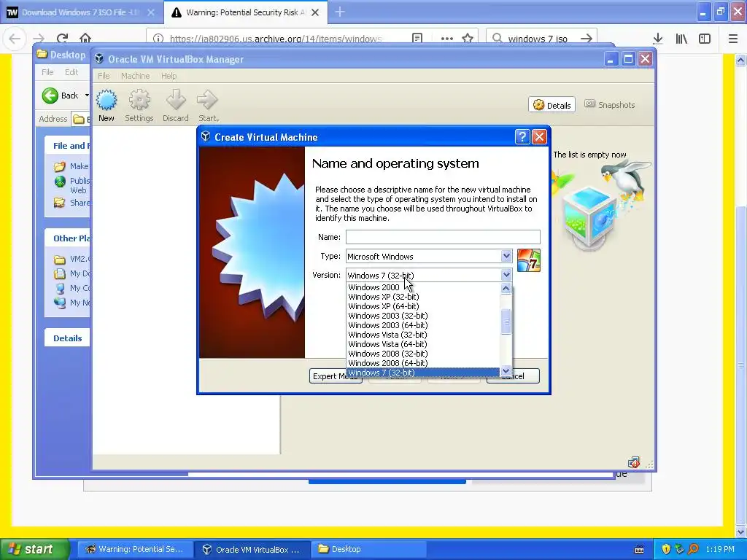The image size is (747, 560).
Task: Open Firefox hamburger menu
Action: click(x=733, y=38)
